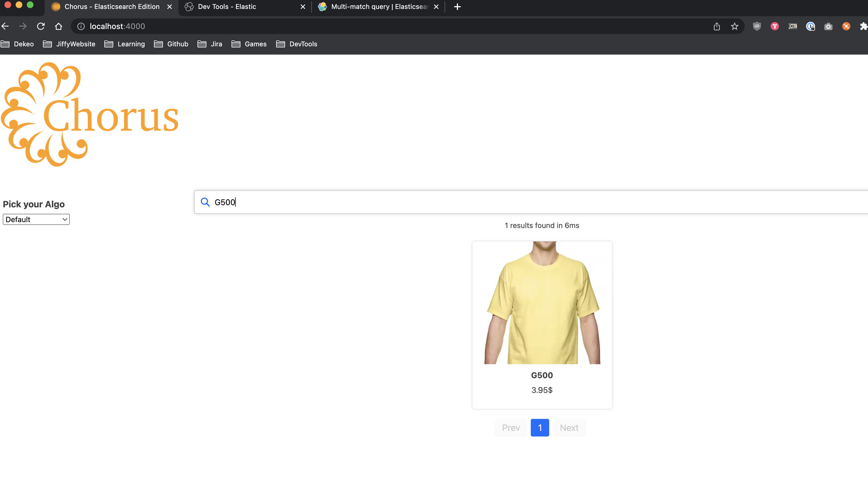Go to the browser home icon
868x504 pixels.
tap(59, 26)
